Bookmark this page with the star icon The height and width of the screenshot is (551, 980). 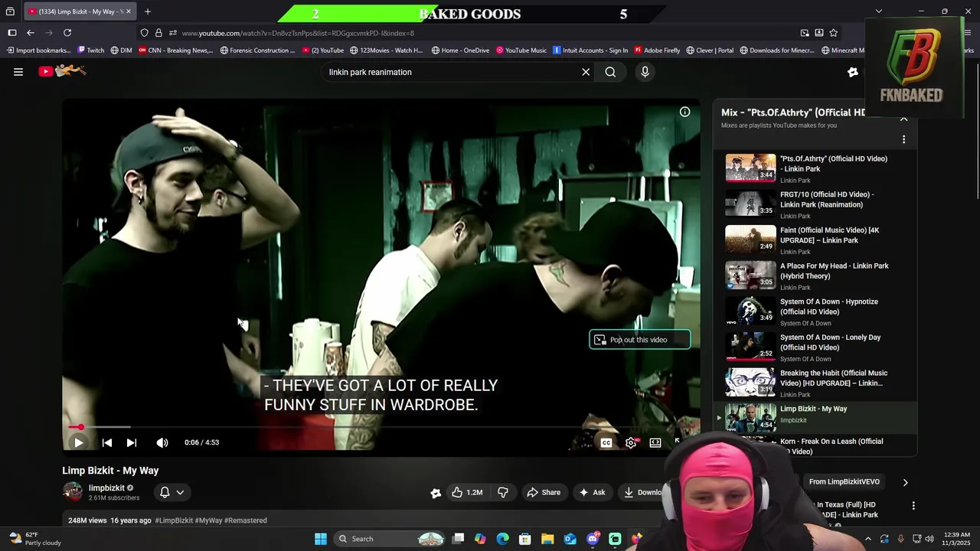(833, 33)
